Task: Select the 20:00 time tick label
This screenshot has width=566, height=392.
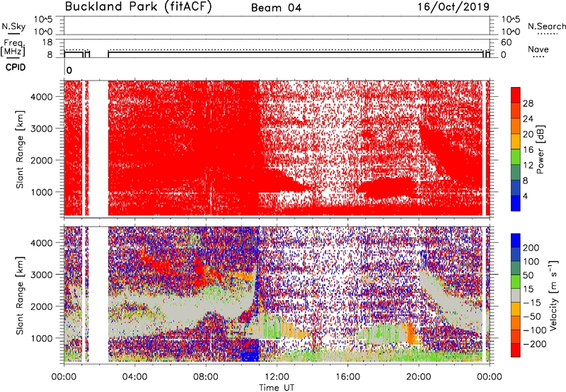Action: [419, 377]
